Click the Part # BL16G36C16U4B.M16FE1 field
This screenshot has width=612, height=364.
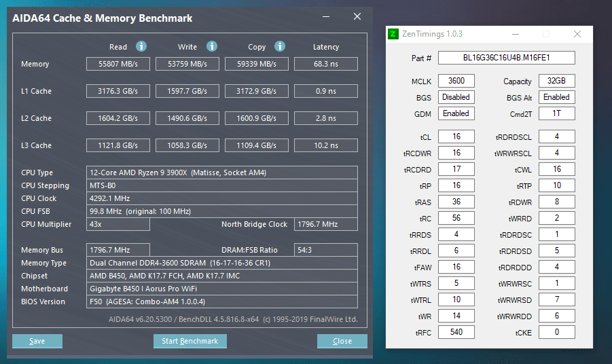click(x=506, y=58)
